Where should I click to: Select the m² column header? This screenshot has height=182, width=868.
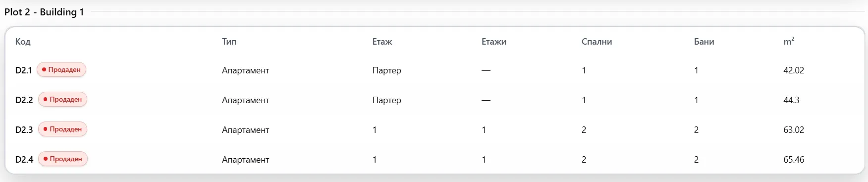789,41
